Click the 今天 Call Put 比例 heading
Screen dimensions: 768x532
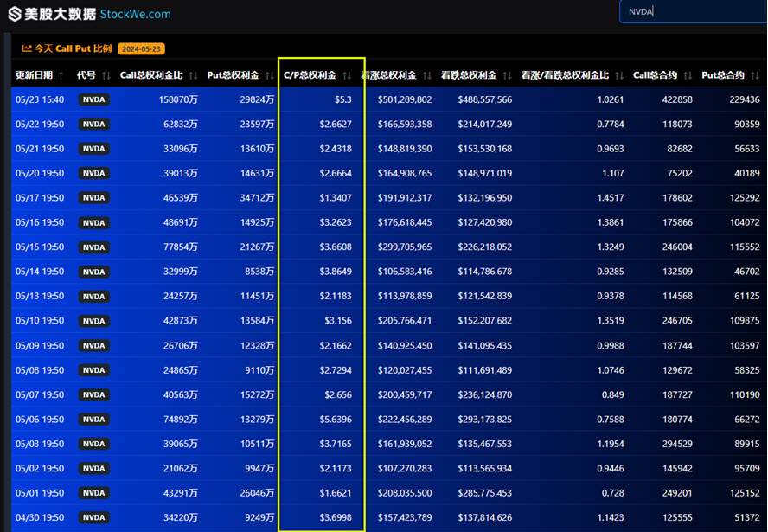coord(73,48)
